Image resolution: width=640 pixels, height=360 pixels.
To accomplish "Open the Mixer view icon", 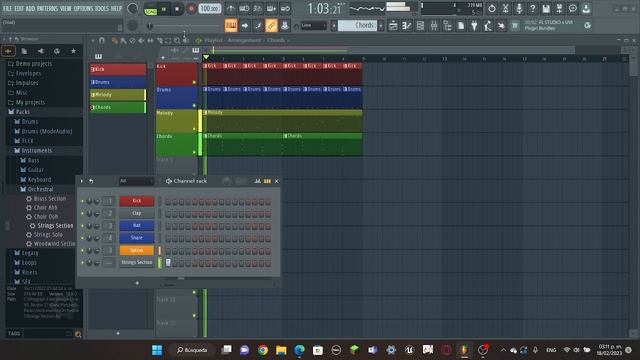I will [433, 26].
